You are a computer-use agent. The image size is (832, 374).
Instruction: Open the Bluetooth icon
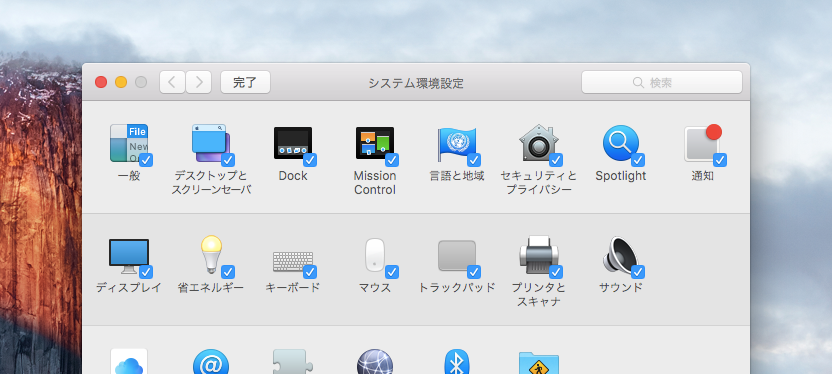[x=456, y=361]
